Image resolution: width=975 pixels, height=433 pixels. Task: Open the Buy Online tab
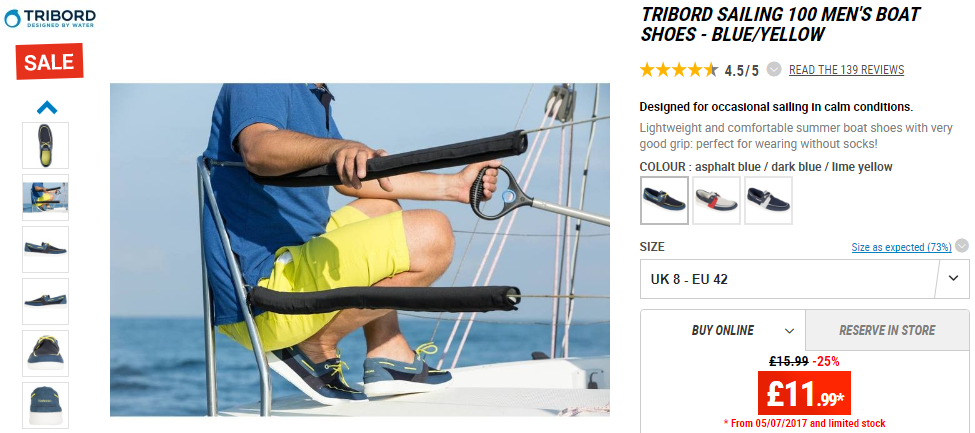coord(723,330)
